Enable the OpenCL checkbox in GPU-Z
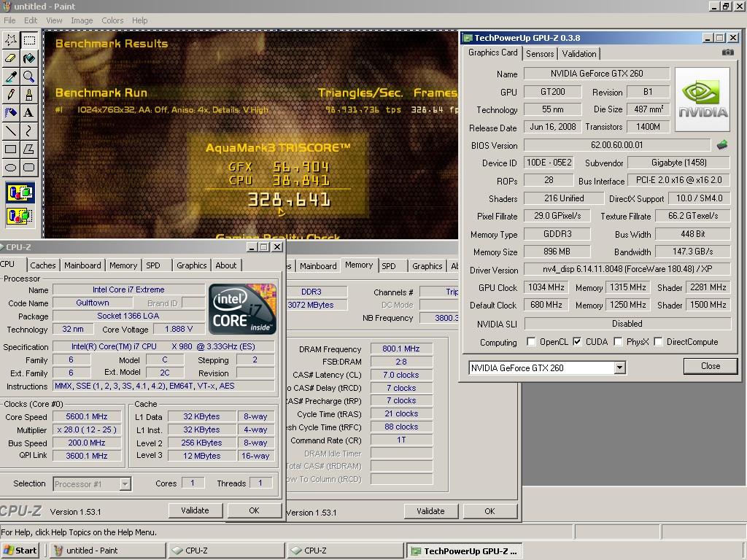Screen dimensions: 747x560 (531, 341)
